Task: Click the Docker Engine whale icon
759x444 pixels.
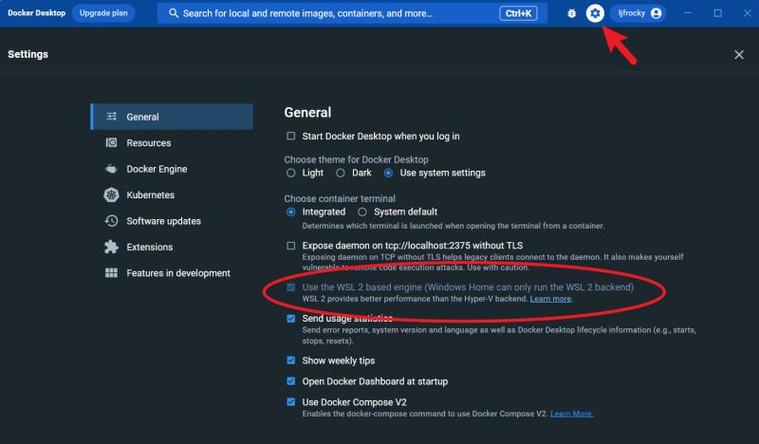Action: point(111,168)
